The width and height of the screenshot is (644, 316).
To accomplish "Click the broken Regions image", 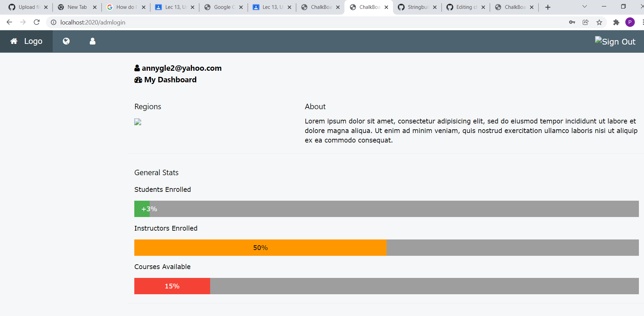I will (x=138, y=122).
